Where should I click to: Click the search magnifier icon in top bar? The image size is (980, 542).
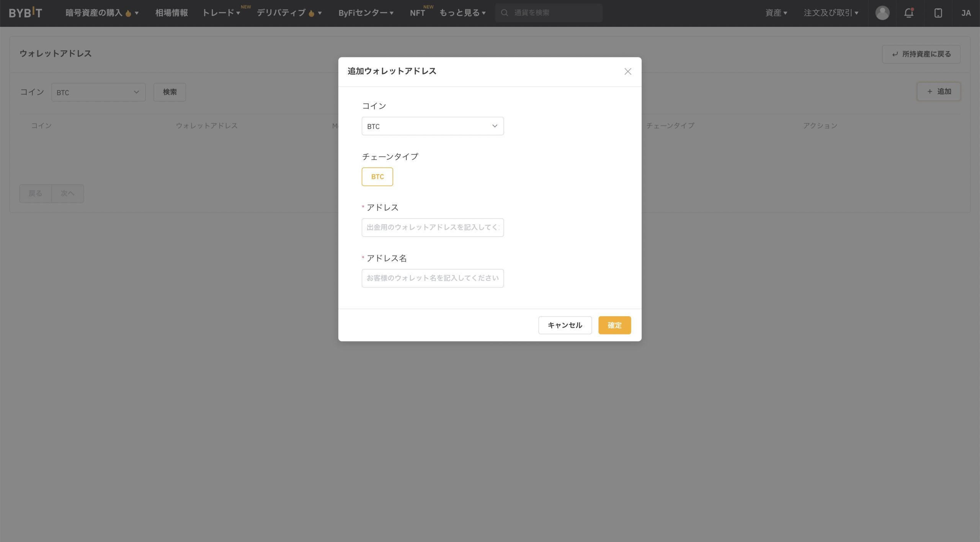pyautogui.click(x=505, y=13)
